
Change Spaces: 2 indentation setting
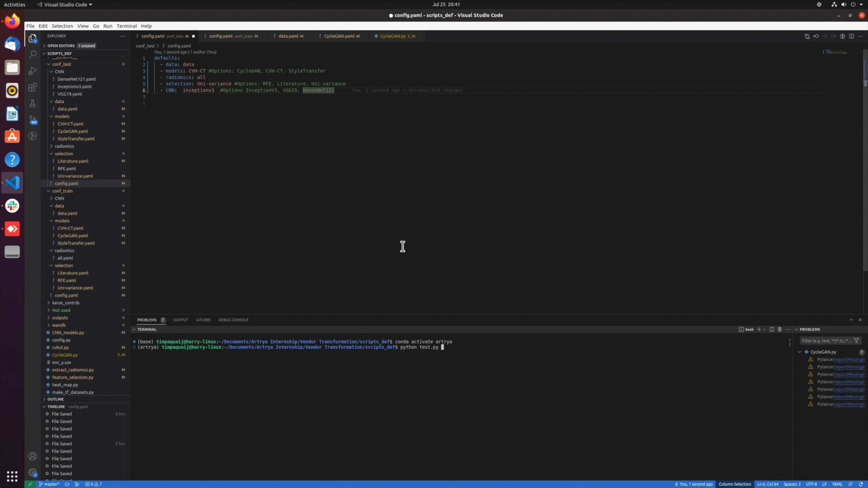point(792,484)
